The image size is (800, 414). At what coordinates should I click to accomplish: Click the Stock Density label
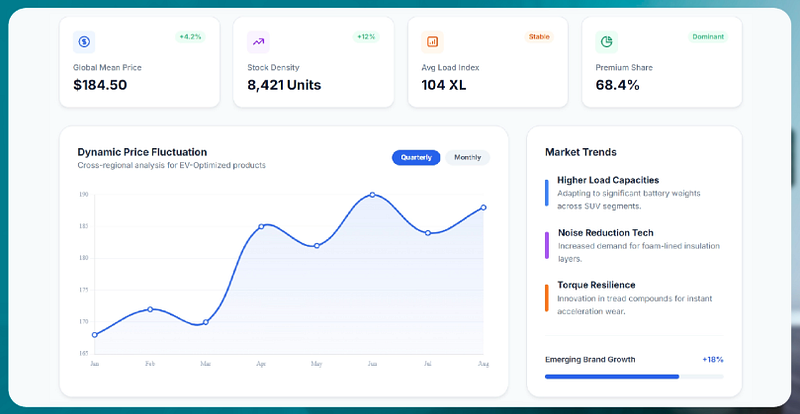pyautogui.click(x=273, y=67)
